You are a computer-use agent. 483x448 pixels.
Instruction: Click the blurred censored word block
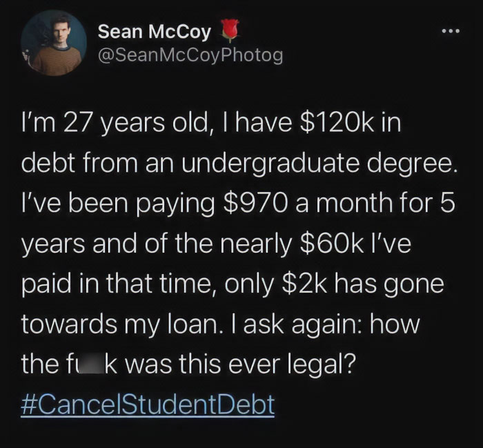tap(92, 364)
